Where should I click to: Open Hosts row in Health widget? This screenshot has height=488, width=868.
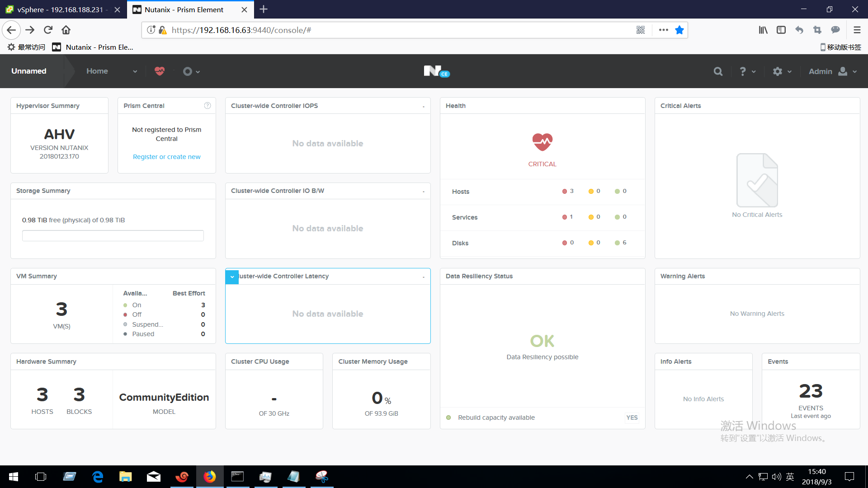coord(542,192)
